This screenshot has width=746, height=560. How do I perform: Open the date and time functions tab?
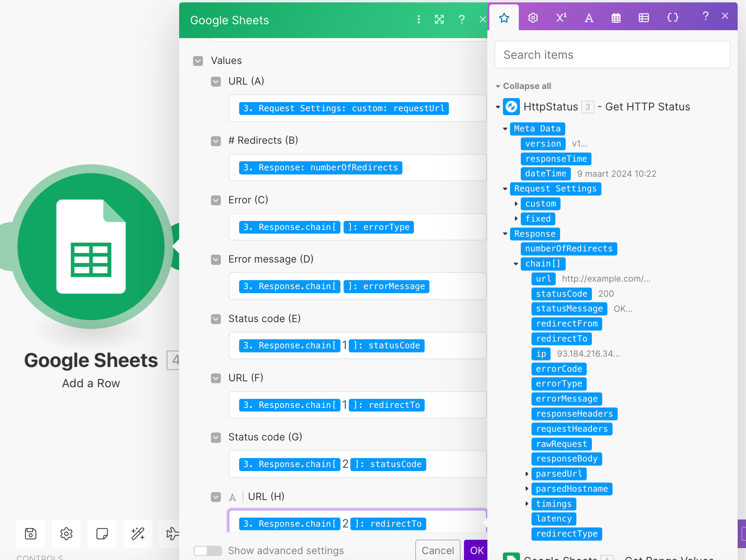click(616, 18)
